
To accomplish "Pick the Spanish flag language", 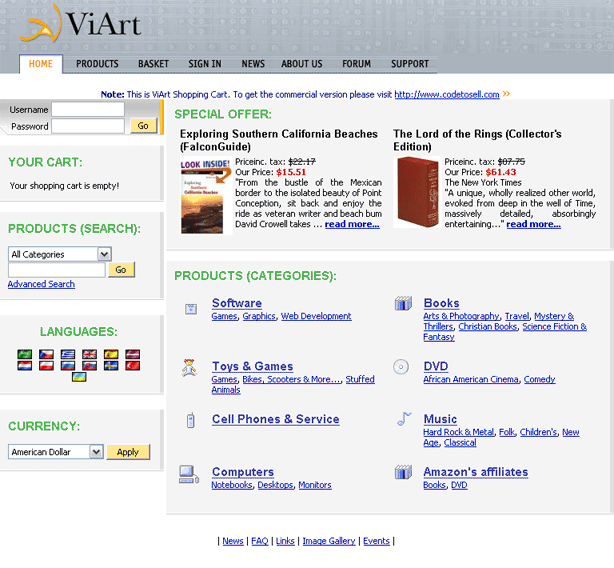I will [111, 354].
